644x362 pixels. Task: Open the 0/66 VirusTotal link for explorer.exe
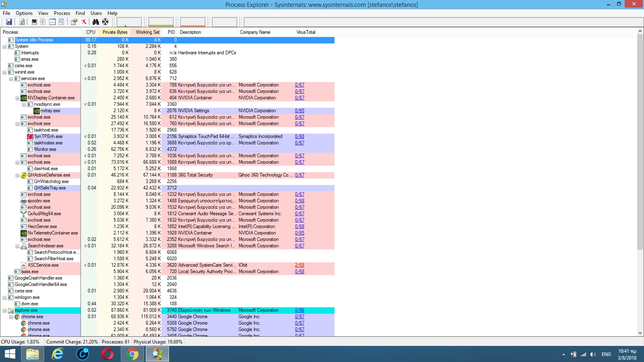click(299, 310)
